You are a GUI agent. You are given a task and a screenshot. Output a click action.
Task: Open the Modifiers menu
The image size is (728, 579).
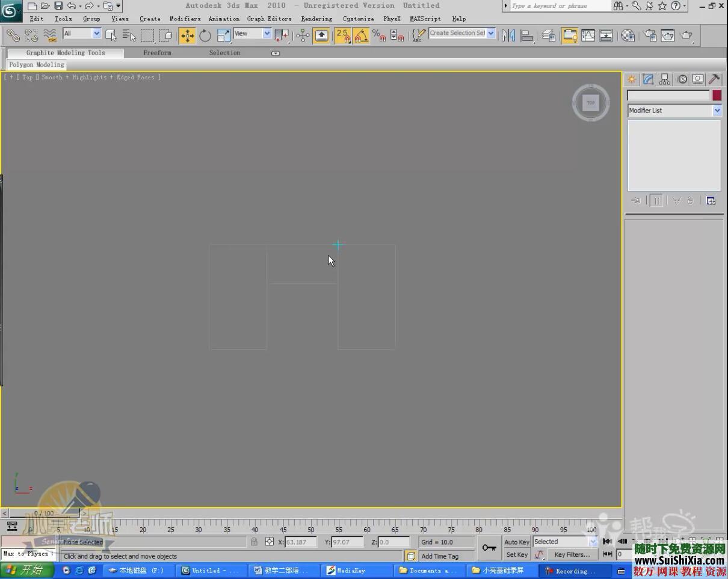(x=185, y=19)
